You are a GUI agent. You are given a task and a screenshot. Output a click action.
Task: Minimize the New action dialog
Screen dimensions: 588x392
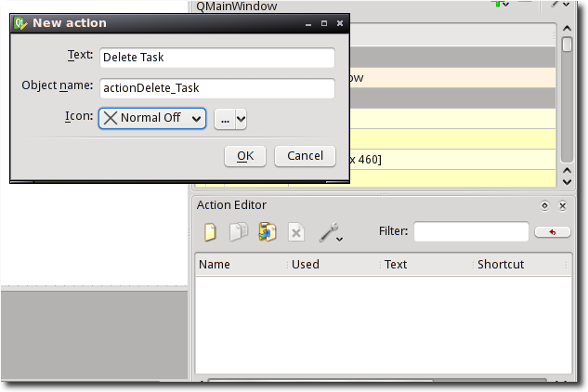point(308,23)
